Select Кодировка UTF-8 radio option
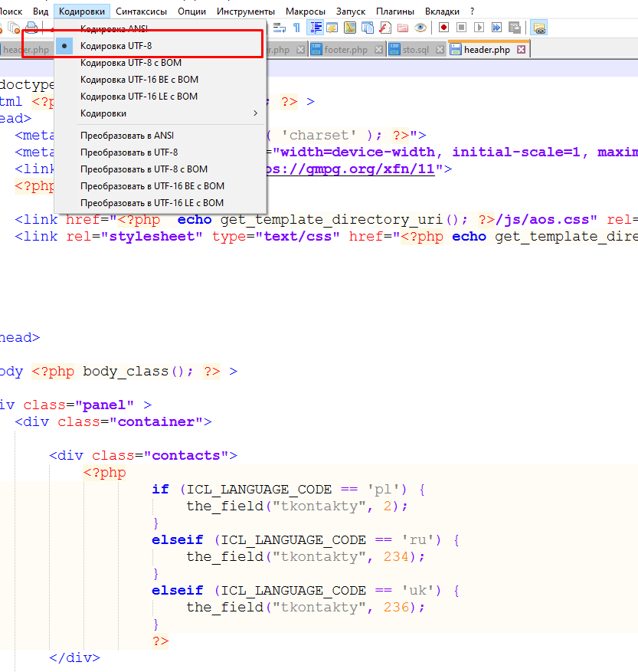 click(x=160, y=46)
